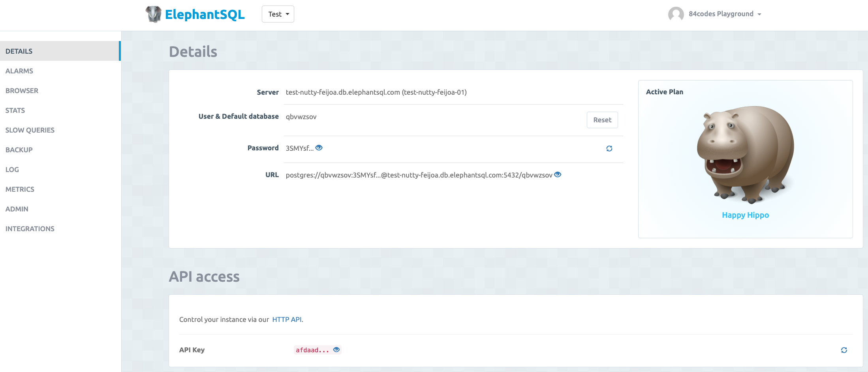
Task: Open Slow Queries from the sidebar
Action: pos(30,130)
